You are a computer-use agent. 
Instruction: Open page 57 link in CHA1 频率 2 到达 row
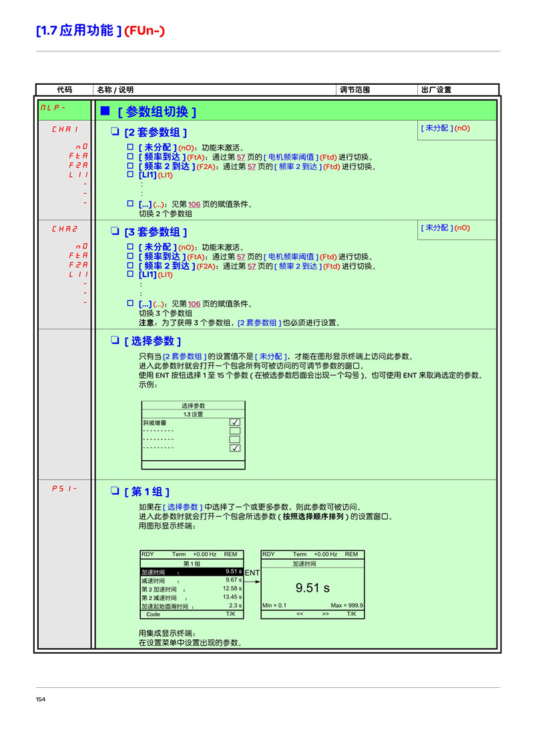tap(252, 167)
